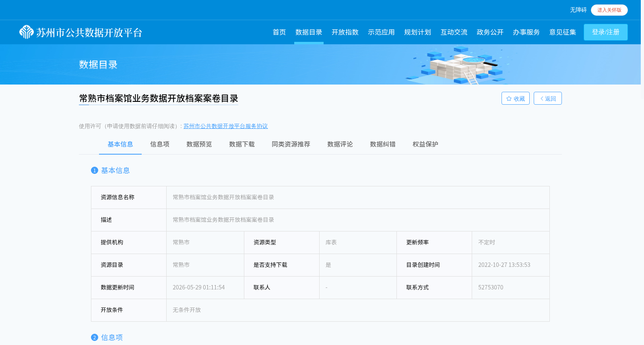Click the timestamp 2022-10-27 13:53:53

point(504,265)
